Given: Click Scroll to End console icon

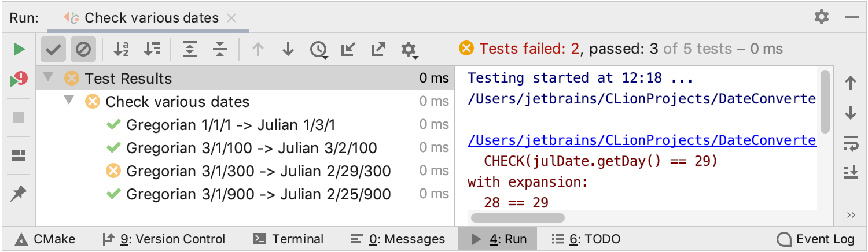Looking at the screenshot, I should click(x=851, y=172).
